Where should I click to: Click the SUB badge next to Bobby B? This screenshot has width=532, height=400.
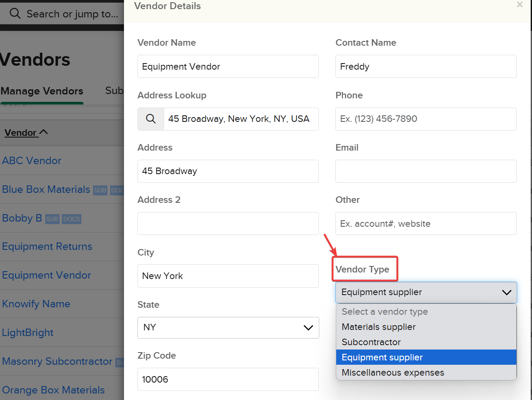[52, 219]
